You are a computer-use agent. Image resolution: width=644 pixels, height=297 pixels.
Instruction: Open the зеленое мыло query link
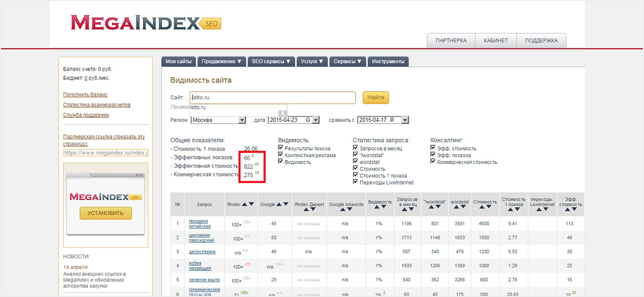(204, 280)
